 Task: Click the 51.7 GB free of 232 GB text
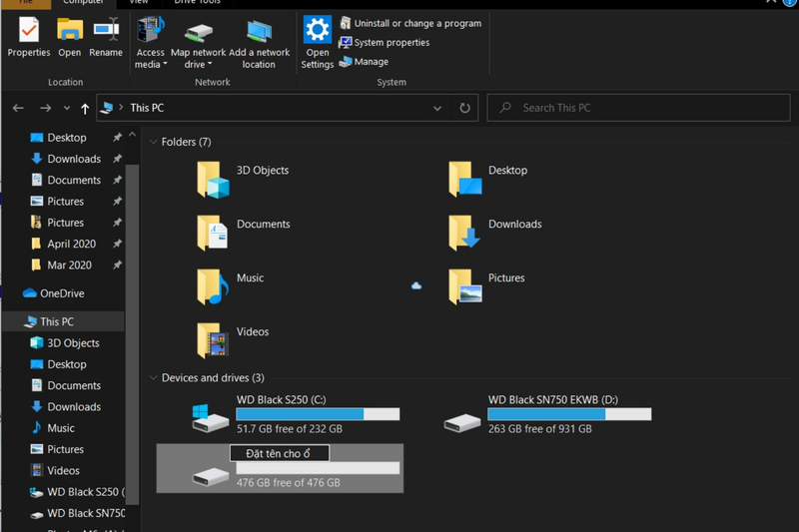(290, 429)
